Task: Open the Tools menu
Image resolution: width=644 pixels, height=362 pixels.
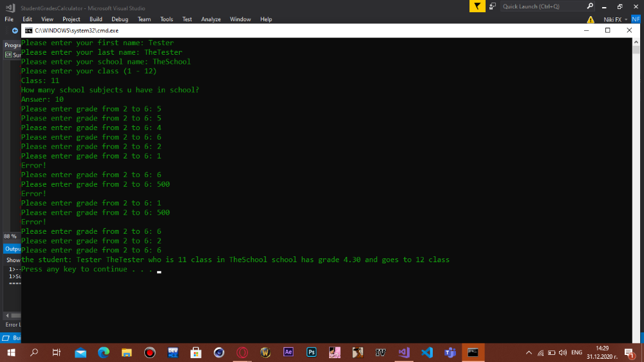Action: point(166,19)
